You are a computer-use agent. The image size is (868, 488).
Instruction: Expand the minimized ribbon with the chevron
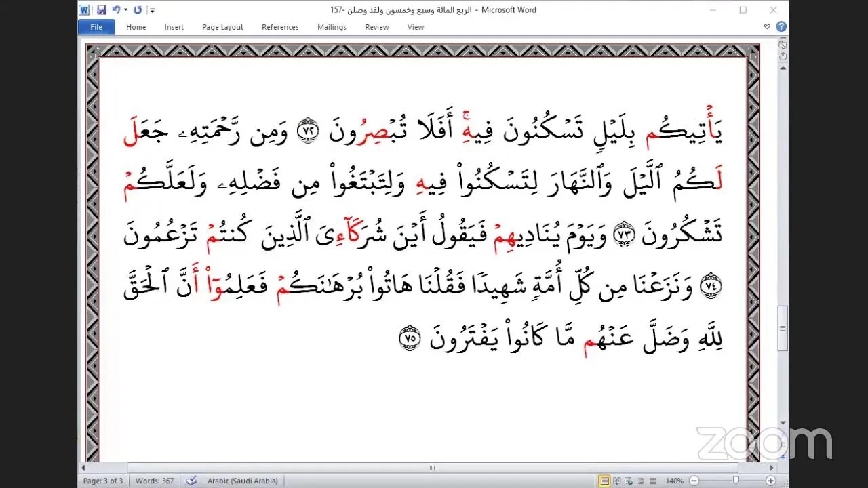point(767,27)
